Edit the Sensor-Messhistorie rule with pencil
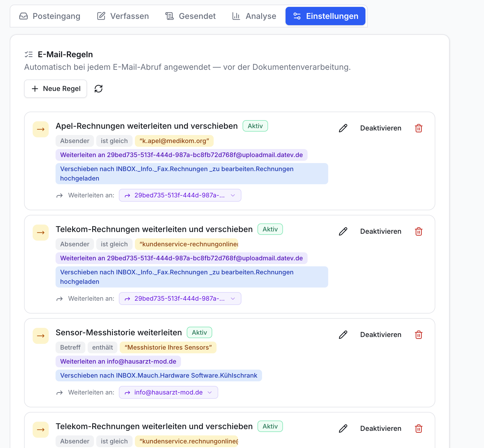This screenshot has width=484, height=448. point(343,335)
